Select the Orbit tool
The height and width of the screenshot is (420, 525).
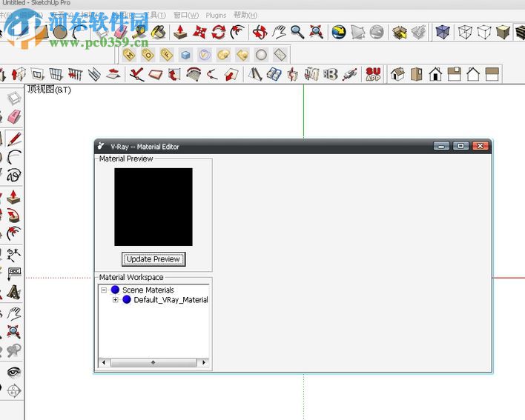point(260,32)
